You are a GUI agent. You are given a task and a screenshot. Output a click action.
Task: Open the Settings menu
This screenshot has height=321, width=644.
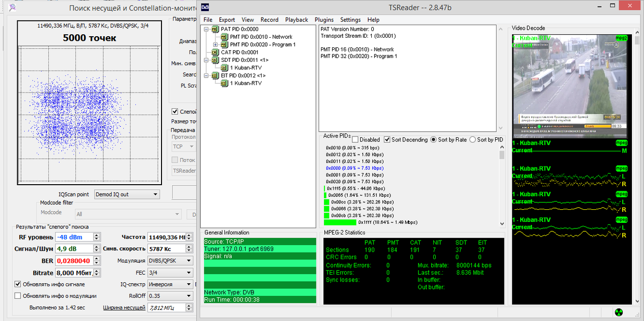350,20
